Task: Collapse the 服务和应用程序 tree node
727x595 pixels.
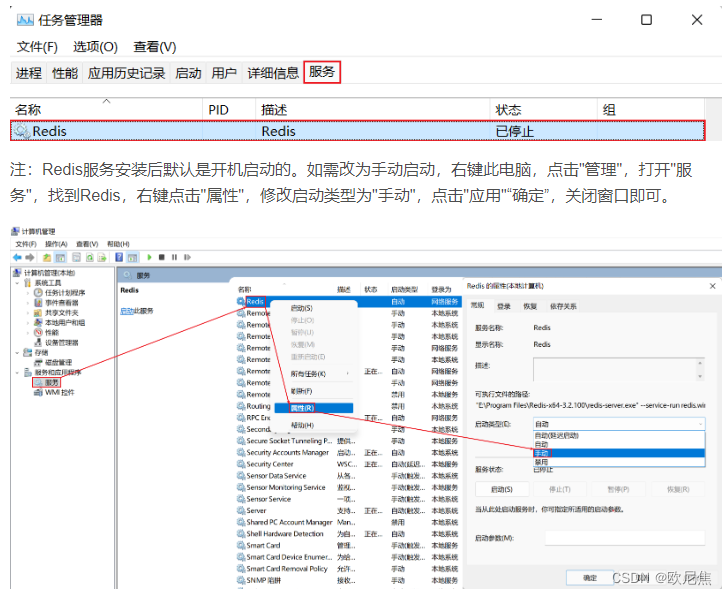Action: tap(17, 372)
